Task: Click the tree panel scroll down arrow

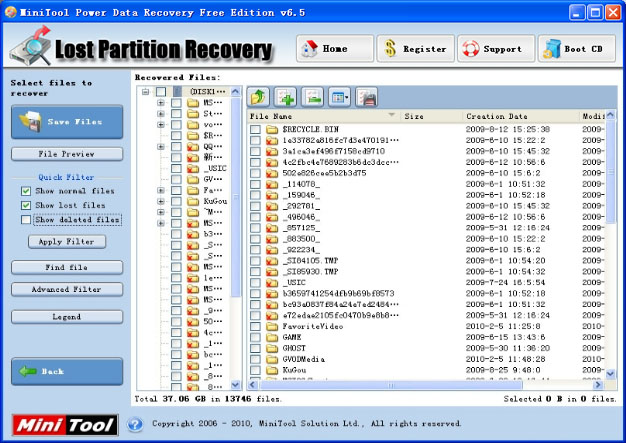Action: click(x=236, y=385)
